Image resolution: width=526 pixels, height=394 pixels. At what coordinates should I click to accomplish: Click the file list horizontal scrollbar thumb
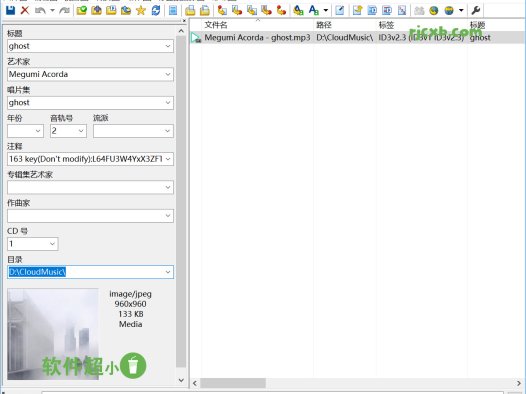(233, 383)
